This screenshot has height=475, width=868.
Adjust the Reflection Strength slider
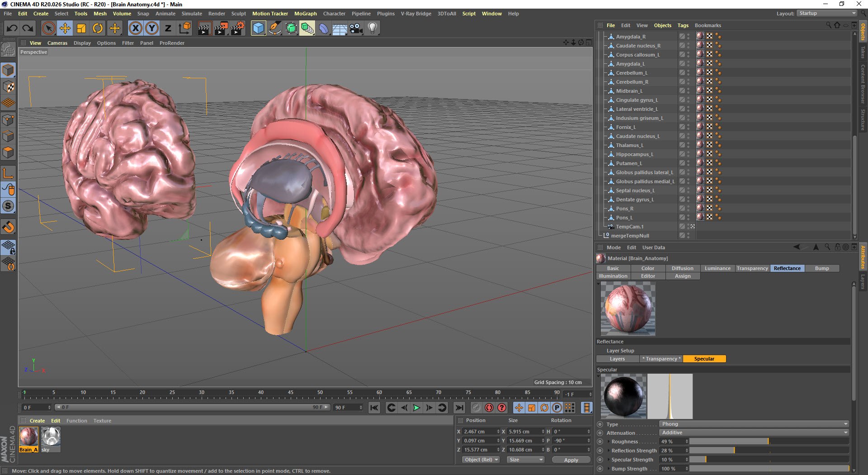tap(769, 451)
